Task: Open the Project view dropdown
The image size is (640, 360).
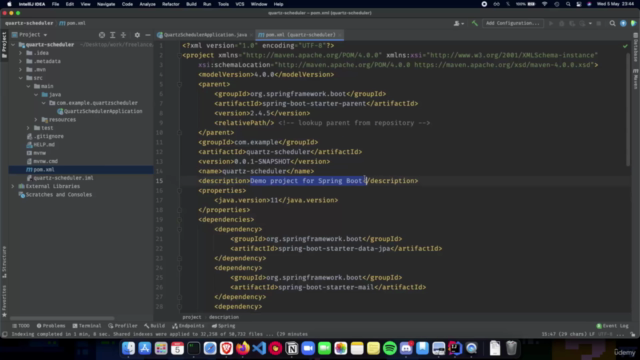Action: (x=30, y=35)
